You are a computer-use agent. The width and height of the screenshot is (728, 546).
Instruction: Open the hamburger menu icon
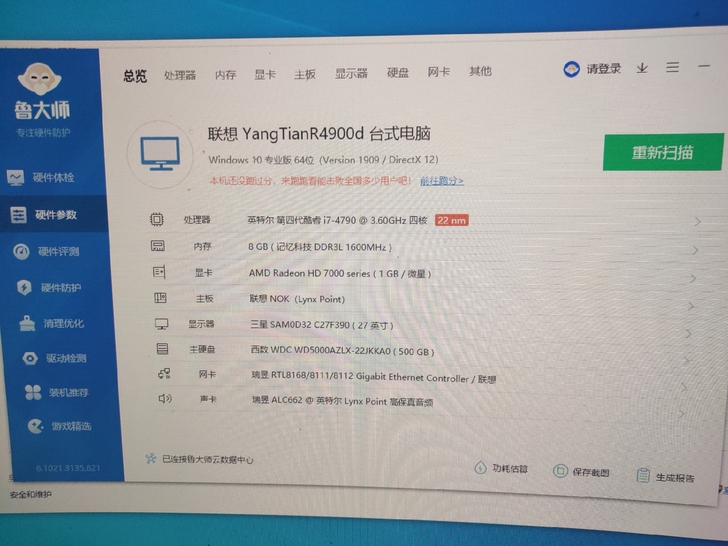click(x=672, y=67)
